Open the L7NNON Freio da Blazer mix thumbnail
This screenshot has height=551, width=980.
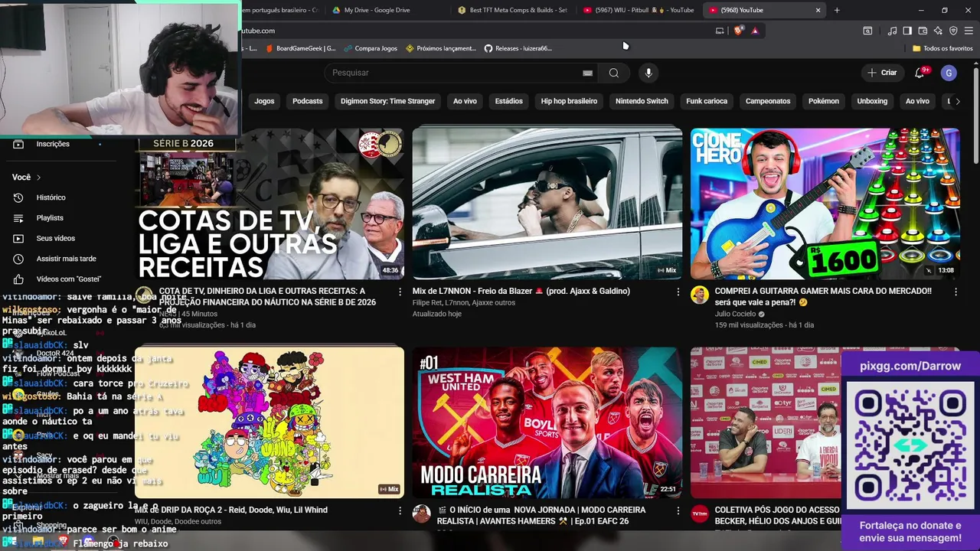coord(547,204)
